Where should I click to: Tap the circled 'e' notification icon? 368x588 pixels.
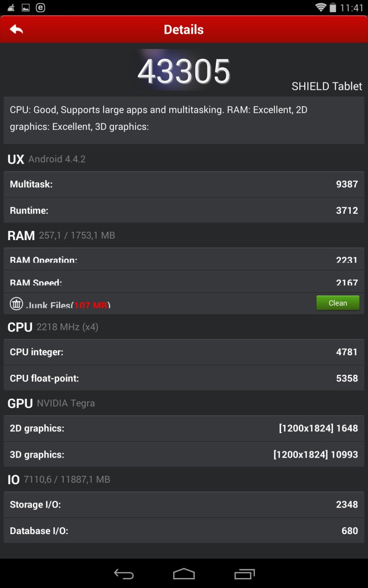click(x=40, y=7)
